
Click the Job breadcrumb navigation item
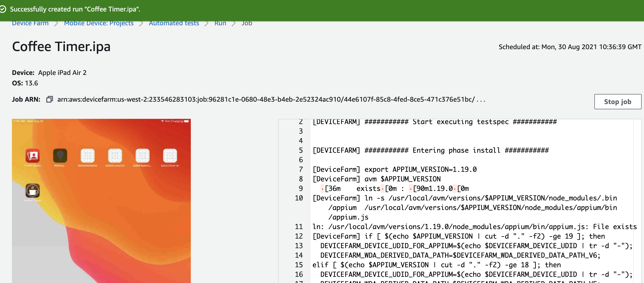coord(246,23)
